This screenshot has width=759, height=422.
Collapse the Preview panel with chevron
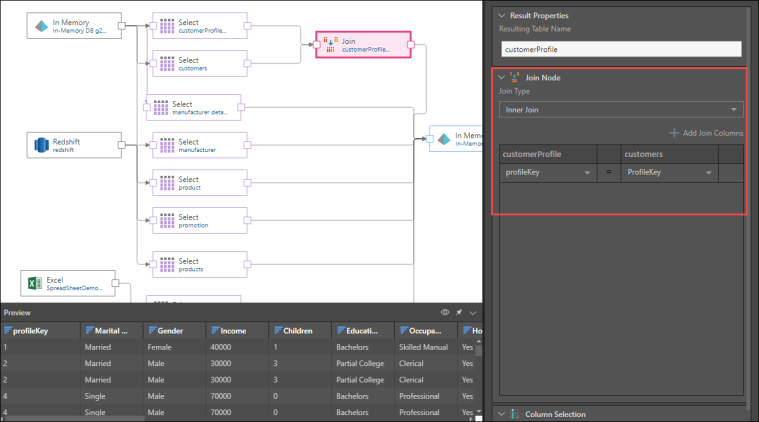(473, 312)
